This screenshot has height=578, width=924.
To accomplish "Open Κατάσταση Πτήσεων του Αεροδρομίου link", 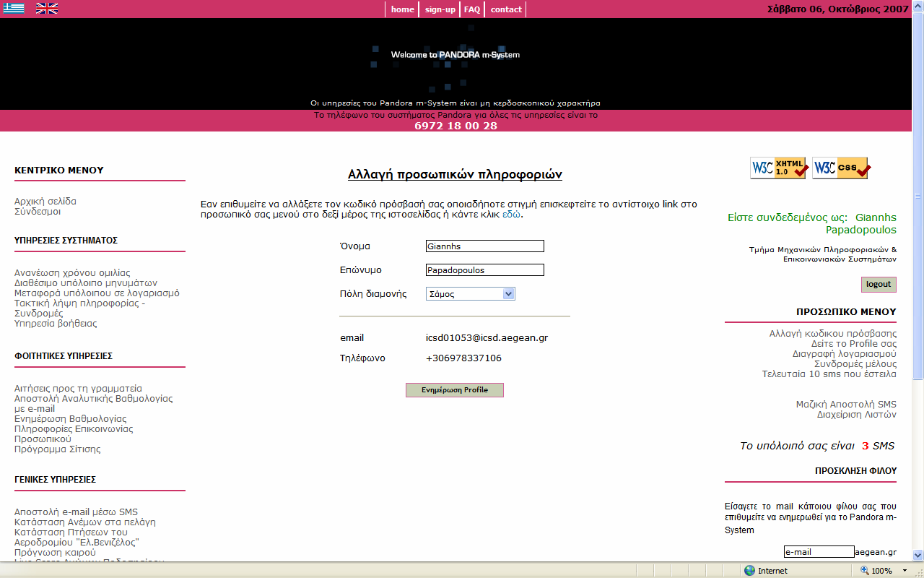I will click(x=77, y=538).
